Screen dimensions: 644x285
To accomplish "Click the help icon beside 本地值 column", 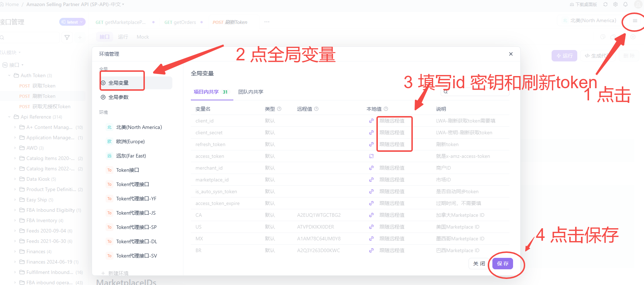I will (x=386, y=109).
